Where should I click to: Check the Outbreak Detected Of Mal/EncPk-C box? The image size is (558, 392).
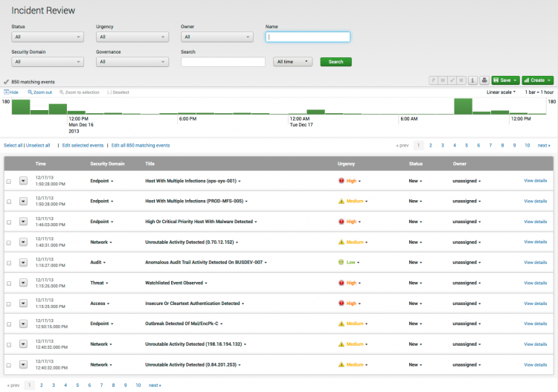pos(8,324)
